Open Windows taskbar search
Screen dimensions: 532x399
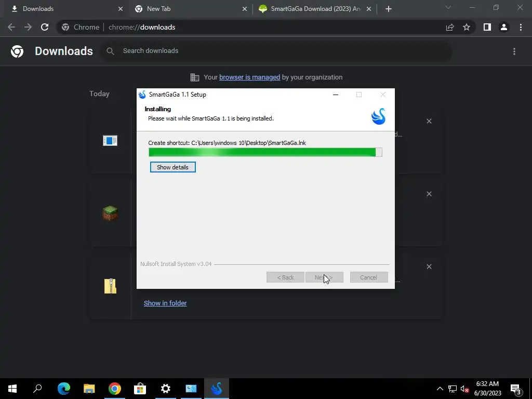coord(37,389)
